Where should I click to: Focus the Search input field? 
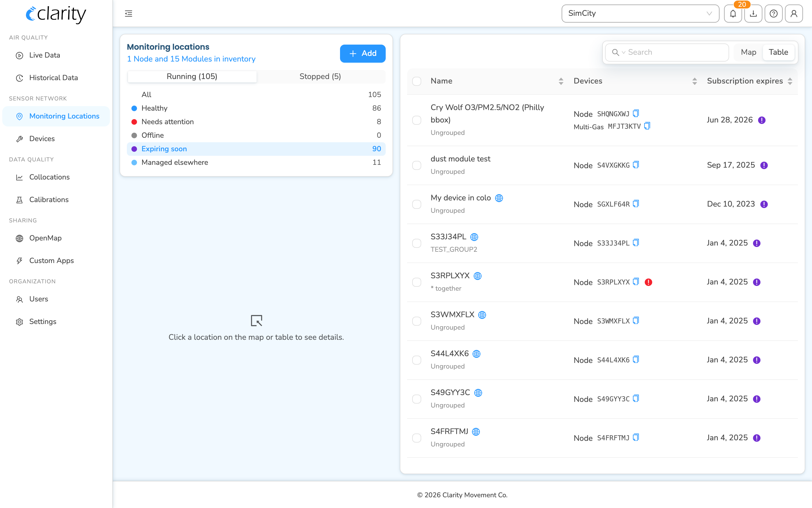click(x=667, y=52)
